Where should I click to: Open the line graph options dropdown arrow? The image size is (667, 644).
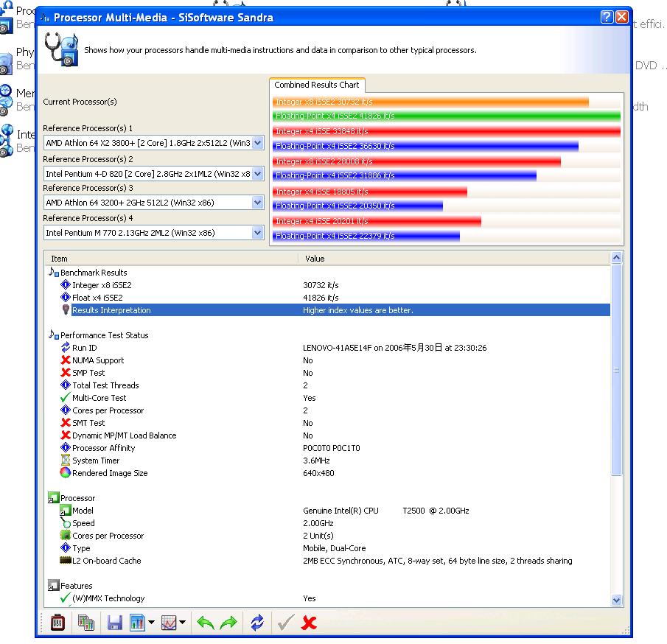point(183,623)
